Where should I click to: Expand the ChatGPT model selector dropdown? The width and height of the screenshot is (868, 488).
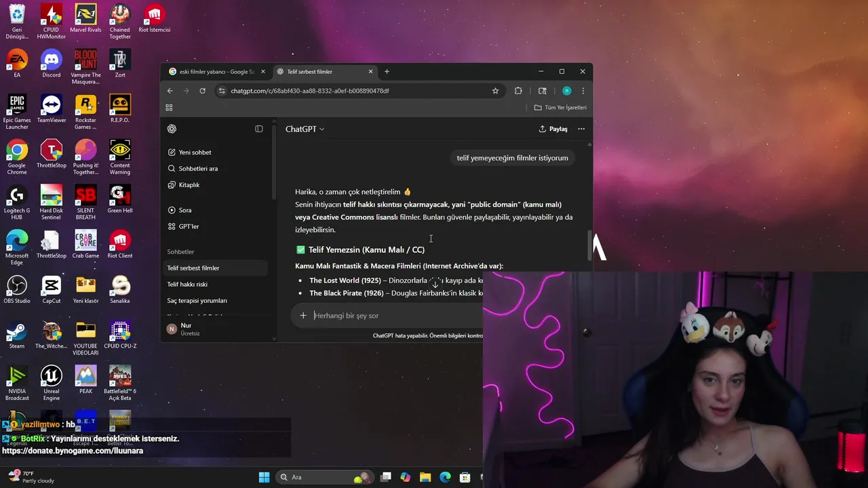(304, 129)
